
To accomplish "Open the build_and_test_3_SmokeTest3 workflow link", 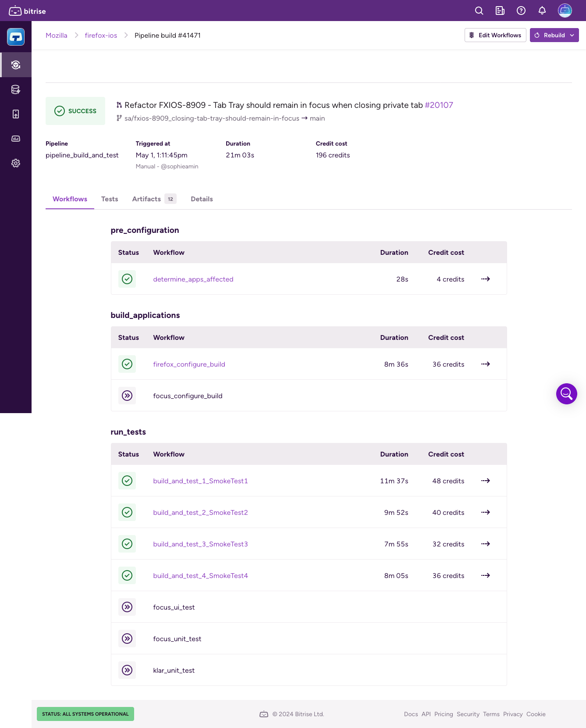I will coord(200,544).
